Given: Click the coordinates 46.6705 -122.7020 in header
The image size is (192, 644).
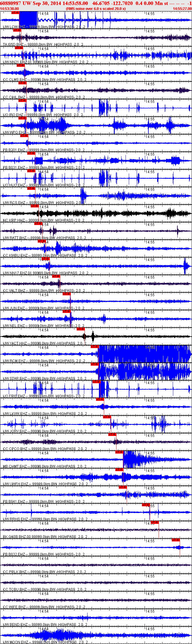Looking at the screenshot, I should point(112,3).
